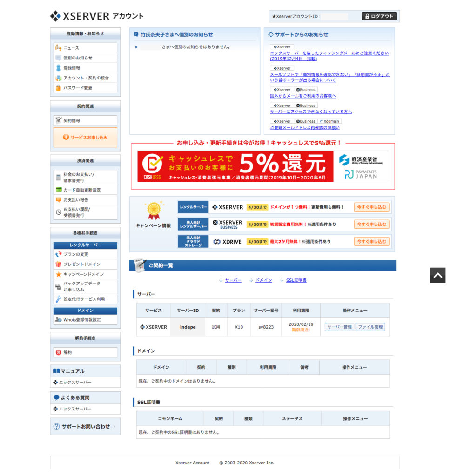Viewport: 450px width, 476px height.
Task: Jump to サーバー section anchor link
Action: [x=233, y=280]
